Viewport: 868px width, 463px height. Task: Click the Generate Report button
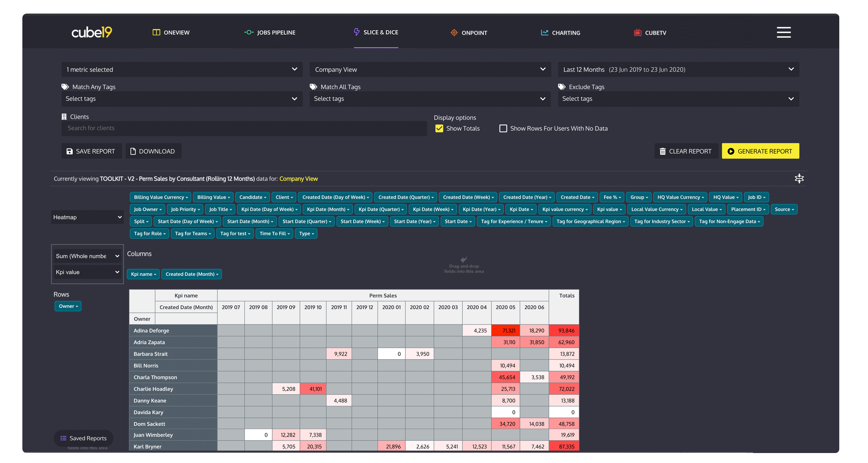tap(760, 151)
